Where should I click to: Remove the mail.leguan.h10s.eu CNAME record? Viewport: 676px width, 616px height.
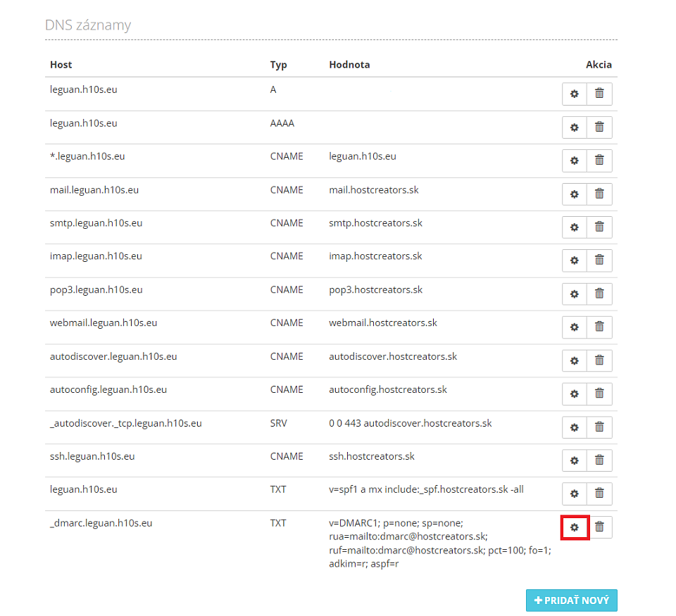coord(599,194)
